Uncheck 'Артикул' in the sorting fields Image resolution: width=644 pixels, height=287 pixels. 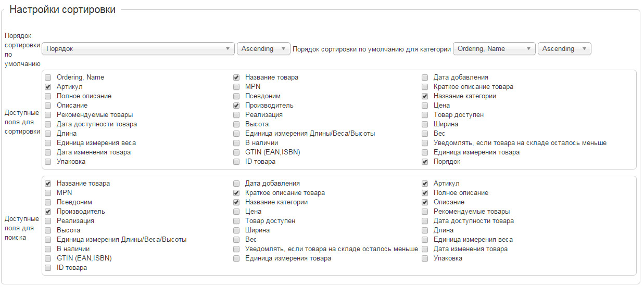tap(48, 87)
